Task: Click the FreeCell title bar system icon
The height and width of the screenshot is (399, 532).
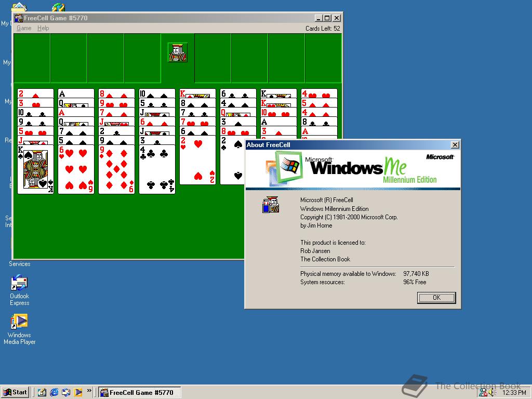Action: [x=19, y=18]
